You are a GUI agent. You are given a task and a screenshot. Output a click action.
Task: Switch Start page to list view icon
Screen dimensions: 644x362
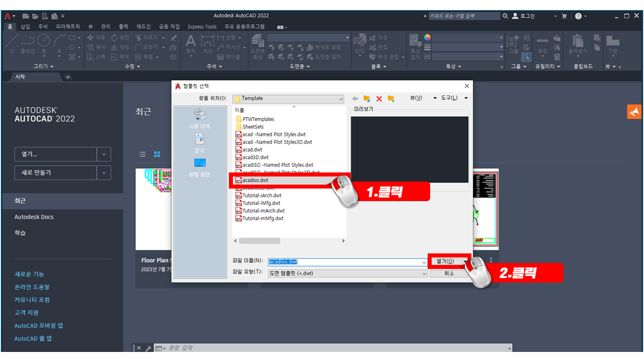coord(142,154)
